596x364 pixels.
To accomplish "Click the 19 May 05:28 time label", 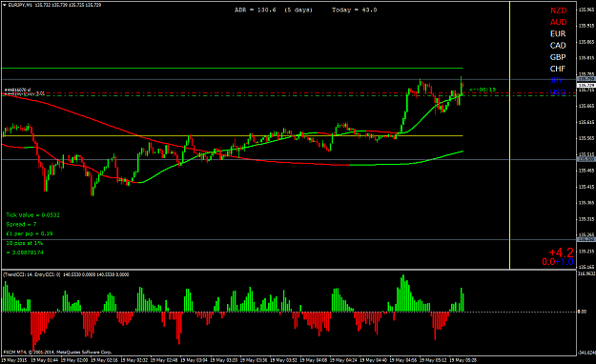I will (x=462, y=360).
